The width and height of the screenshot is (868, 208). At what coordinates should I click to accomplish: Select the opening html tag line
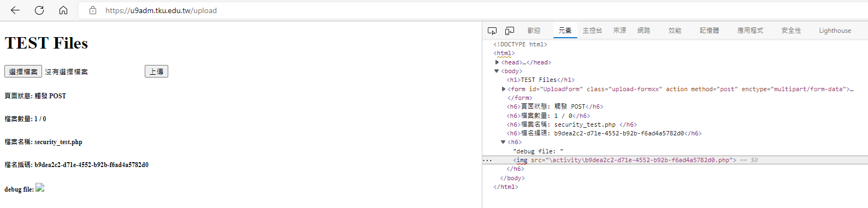(504, 54)
